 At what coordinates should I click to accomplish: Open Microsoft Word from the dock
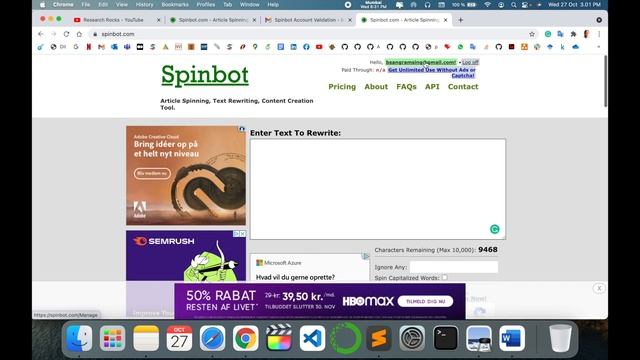(x=512, y=338)
